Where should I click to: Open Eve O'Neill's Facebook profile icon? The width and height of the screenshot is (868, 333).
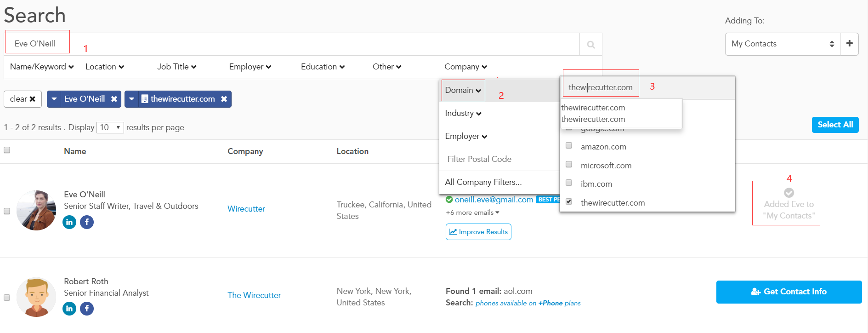point(87,222)
